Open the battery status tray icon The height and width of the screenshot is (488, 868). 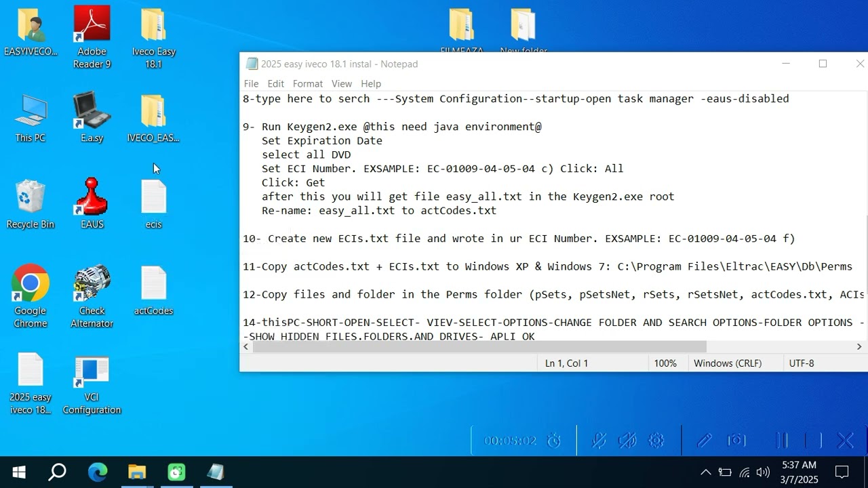pyautogui.click(x=725, y=472)
